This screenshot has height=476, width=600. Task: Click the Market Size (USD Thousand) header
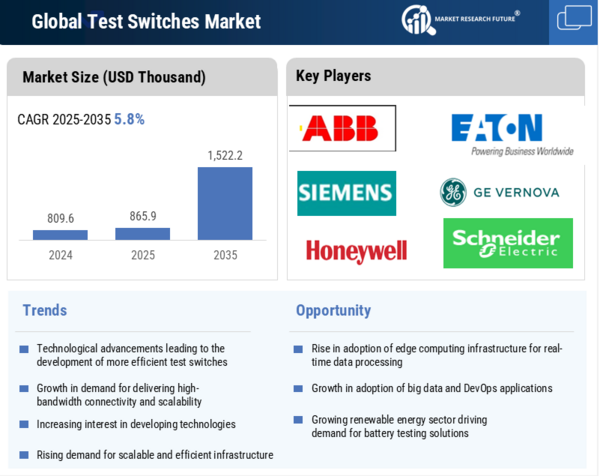(114, 77)
